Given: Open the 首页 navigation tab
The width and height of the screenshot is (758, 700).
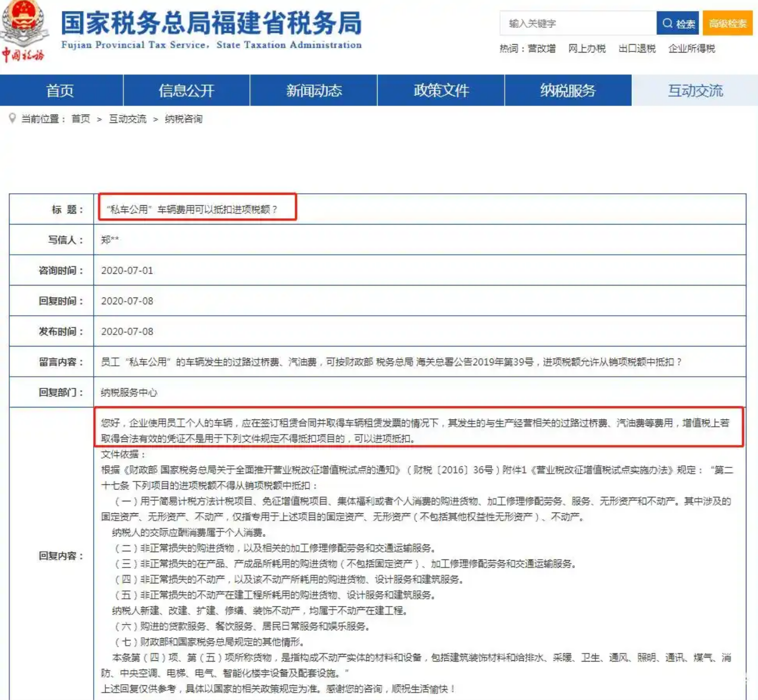Looking at the screenshot, I should pyautogui.click(x=61, y=90).
